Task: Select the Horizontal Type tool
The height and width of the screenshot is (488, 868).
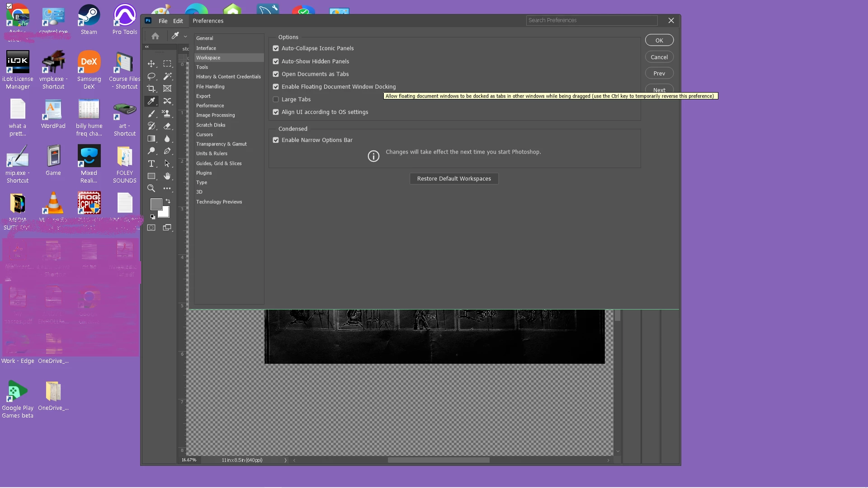Action: pyautogui.click(x=151, y=164)
